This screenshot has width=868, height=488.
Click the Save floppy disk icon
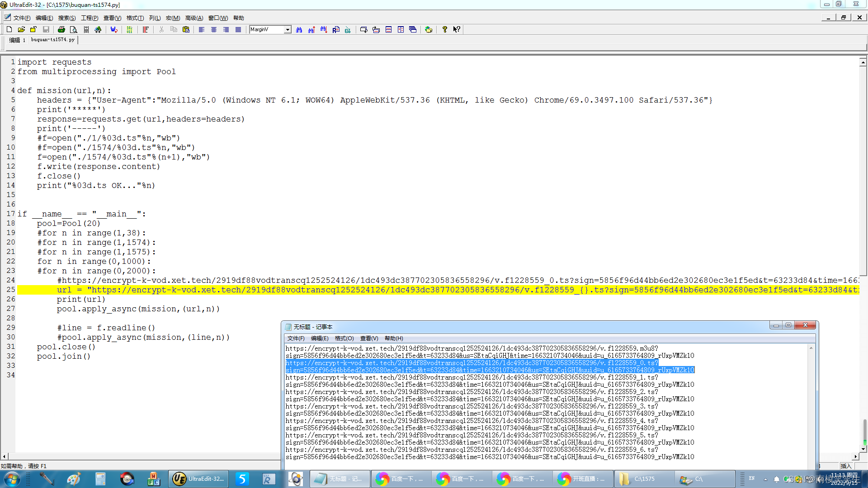46,29
